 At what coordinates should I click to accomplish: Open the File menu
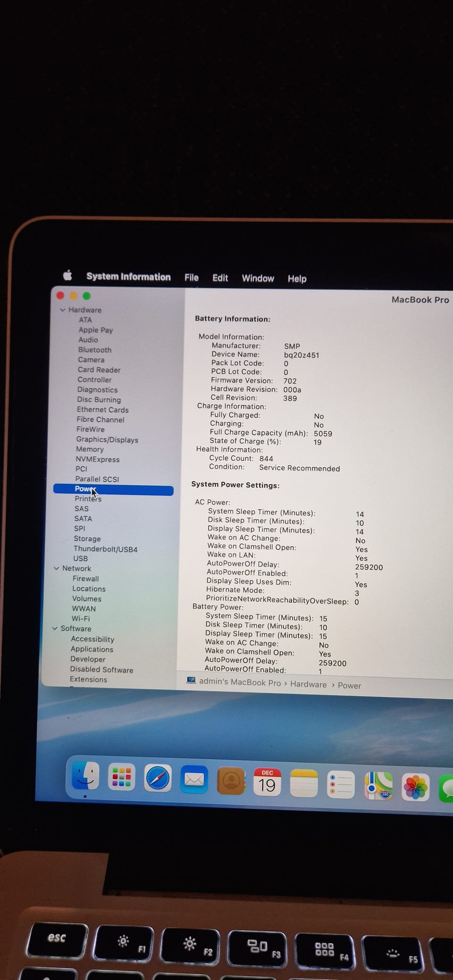pyautogui.click(x=191, y=278)
